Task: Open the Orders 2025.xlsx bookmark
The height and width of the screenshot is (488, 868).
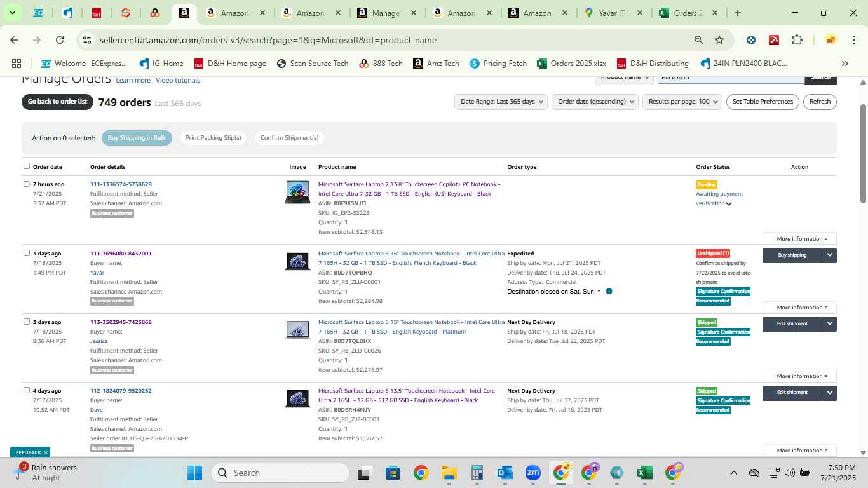Action: pyautogui.click(x=571, y=64)
